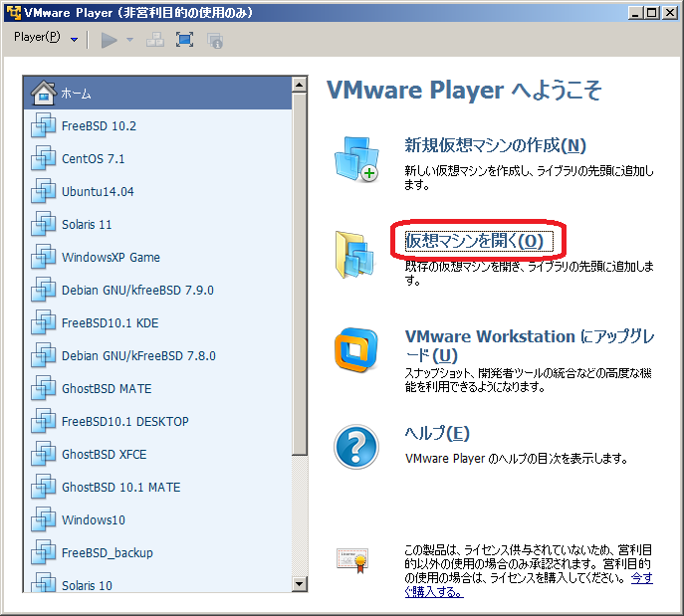Open the Player(P) menu

click(x=37, y=37)
